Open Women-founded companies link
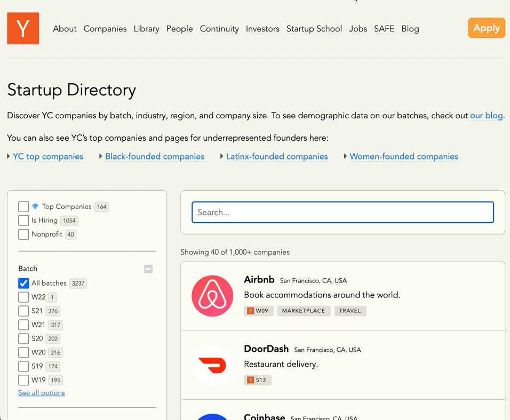This screenshot has width=510, height=420. 404,156
